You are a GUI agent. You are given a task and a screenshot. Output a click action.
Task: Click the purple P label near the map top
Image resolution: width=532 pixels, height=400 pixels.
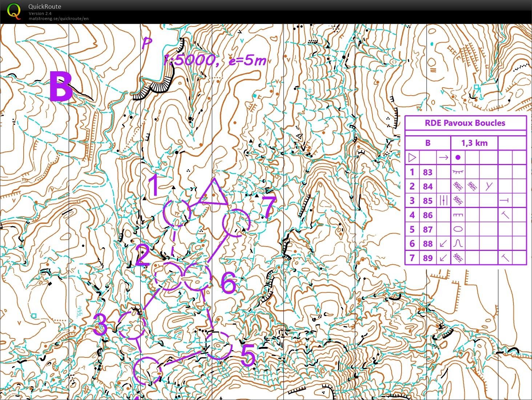click(x=146, y=43)
